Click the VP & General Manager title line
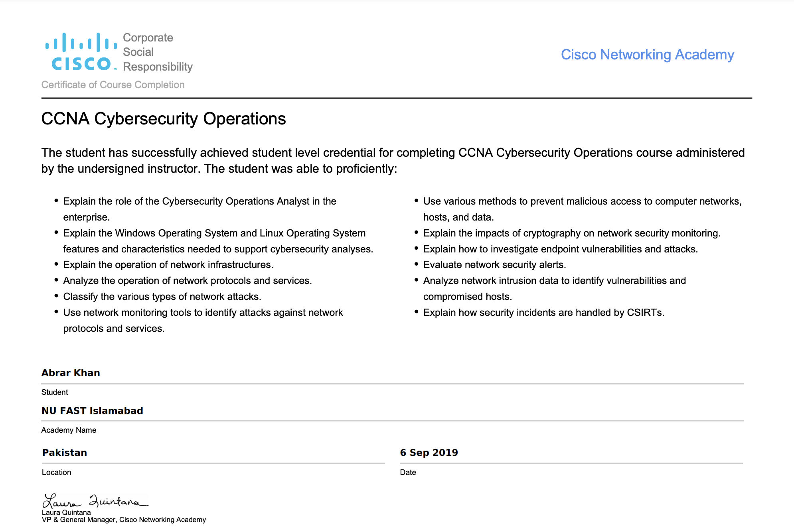The image size is (794, 532). click(124, 520)
